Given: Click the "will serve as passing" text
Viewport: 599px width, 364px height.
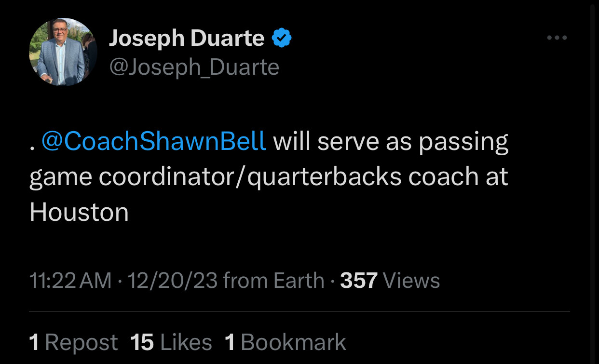Looking at the screenshot, I should (391, 141).
